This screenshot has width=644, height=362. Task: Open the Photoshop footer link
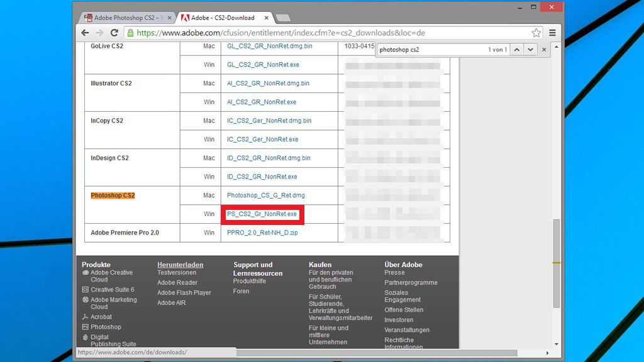(x=106, y=327)
